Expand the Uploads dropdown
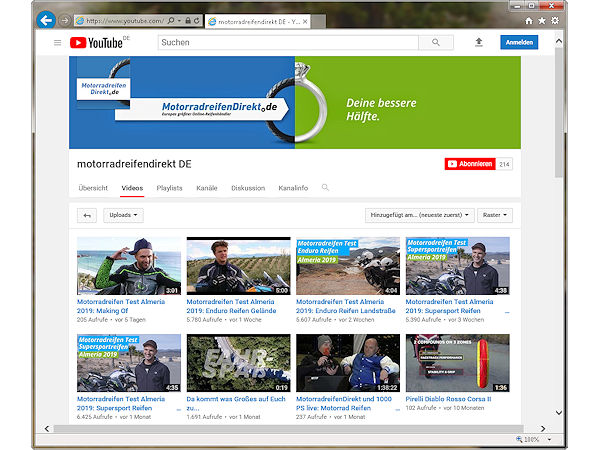 point(123,215)
